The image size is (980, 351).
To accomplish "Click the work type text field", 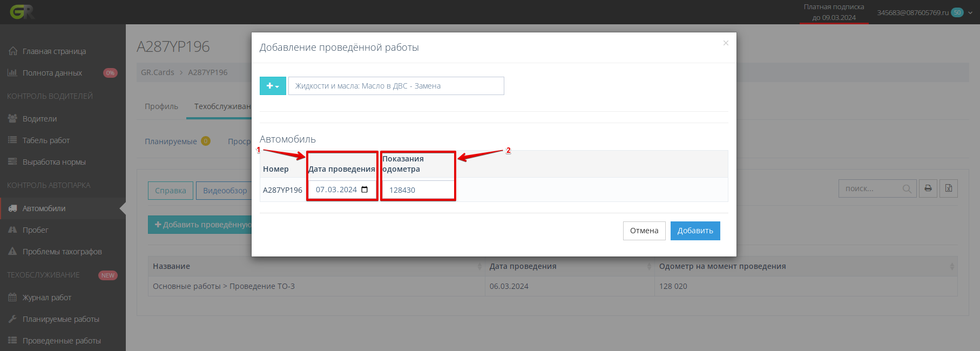I will 396,86.
